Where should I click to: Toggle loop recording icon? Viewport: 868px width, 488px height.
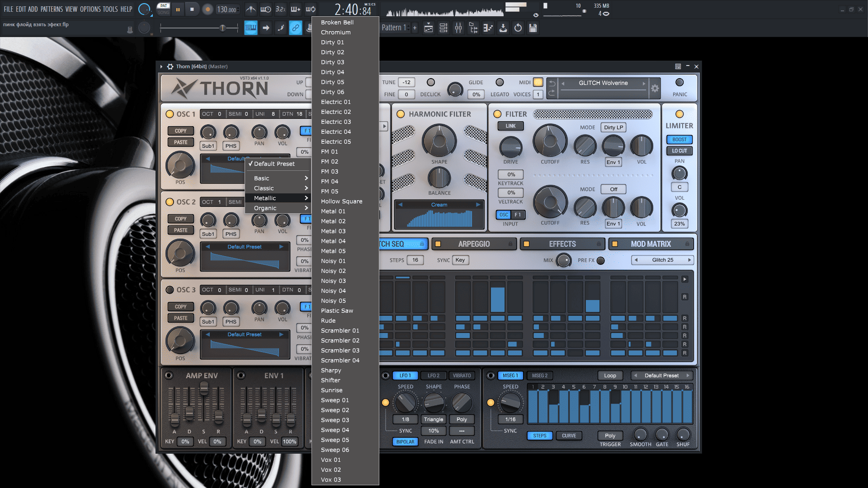point(311,9)
